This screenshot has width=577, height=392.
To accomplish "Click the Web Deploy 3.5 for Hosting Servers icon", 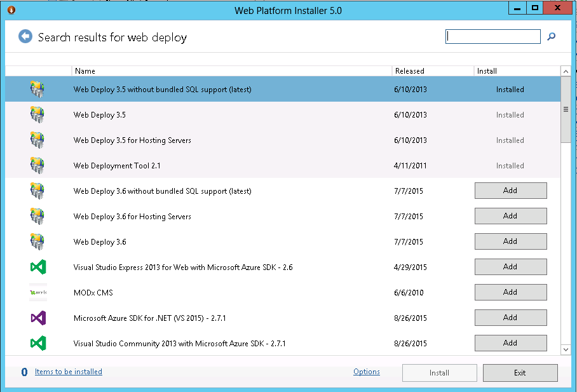I will pos(37,140).
